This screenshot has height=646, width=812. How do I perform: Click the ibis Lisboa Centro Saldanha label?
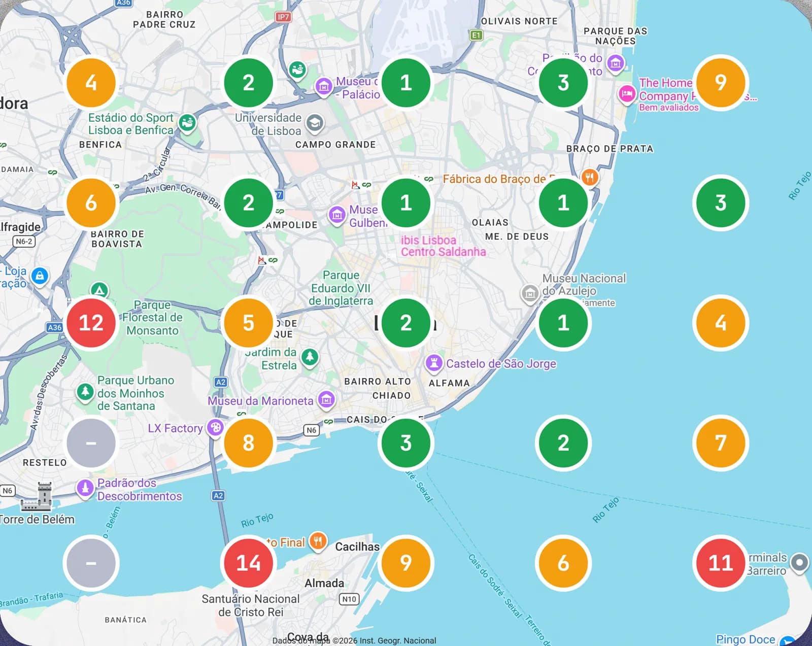pos(443,246)
